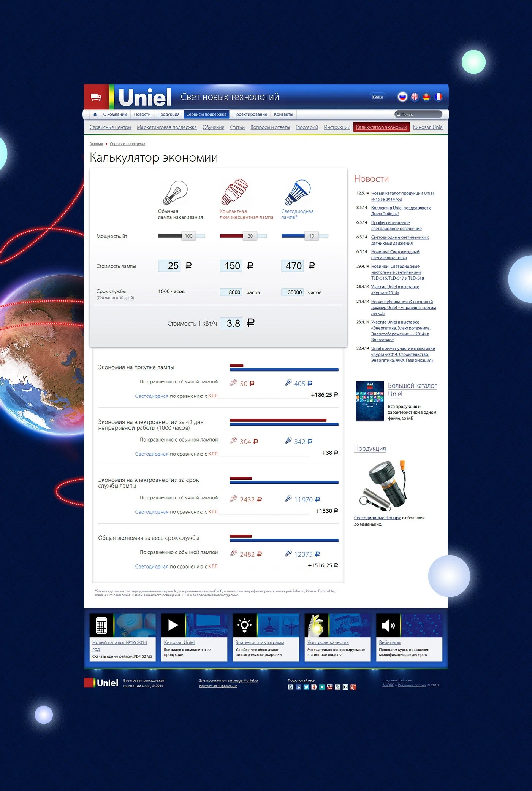Open the Продукция menu item
The height and width of the screenshot is (791, 532).
coord(168,114)
